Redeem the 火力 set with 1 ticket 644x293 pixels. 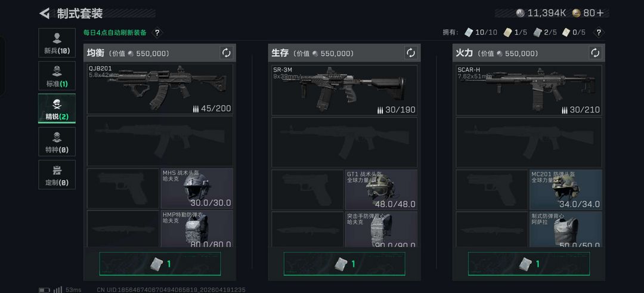click(x=528, y=264)
